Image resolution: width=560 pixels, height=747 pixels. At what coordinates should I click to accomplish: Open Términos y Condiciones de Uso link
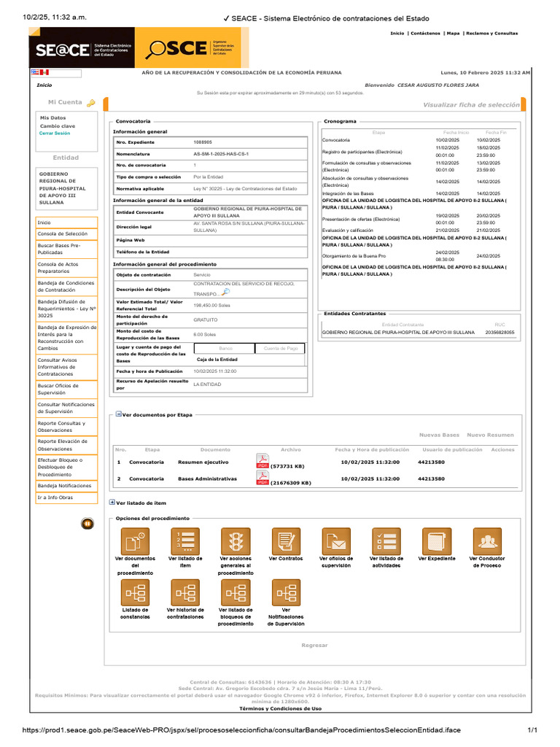(281, 708)
